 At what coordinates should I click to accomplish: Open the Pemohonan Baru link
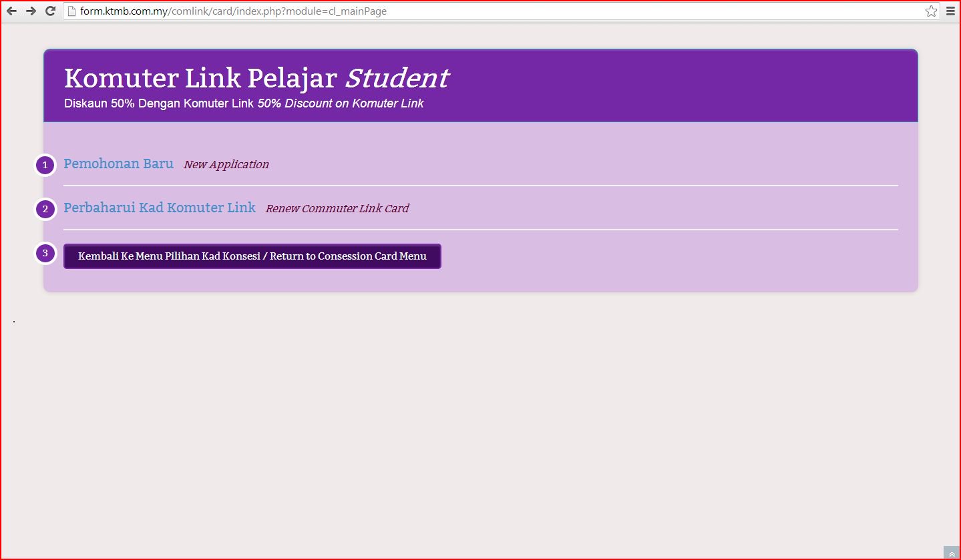119,164
